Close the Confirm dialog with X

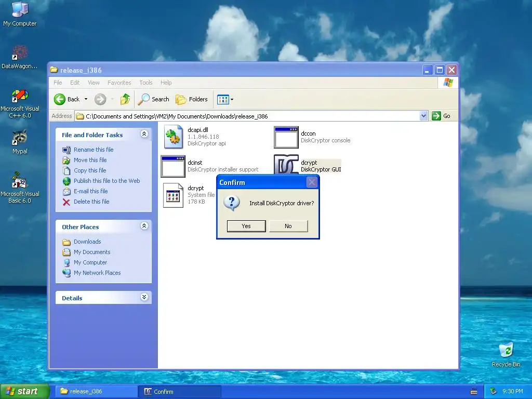(x=312, y=182)
